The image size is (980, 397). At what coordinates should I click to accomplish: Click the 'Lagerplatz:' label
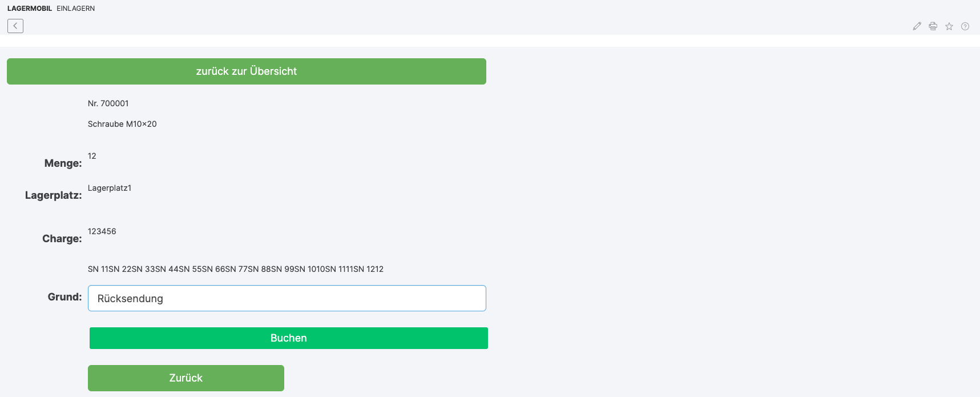point(53,195)
